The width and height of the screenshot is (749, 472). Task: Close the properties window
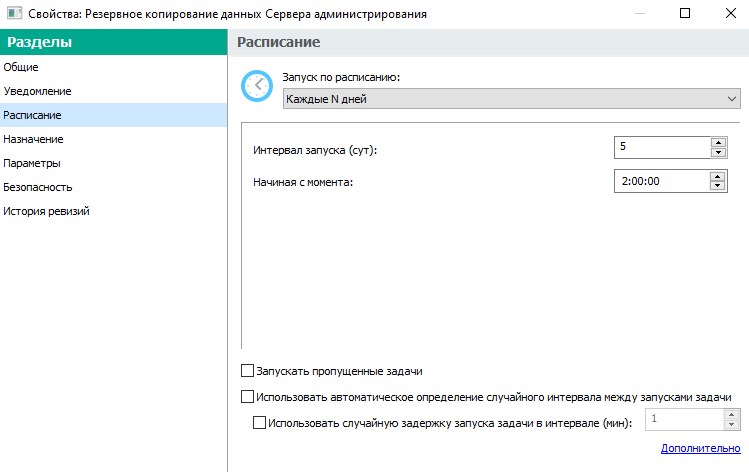[730, 13]
